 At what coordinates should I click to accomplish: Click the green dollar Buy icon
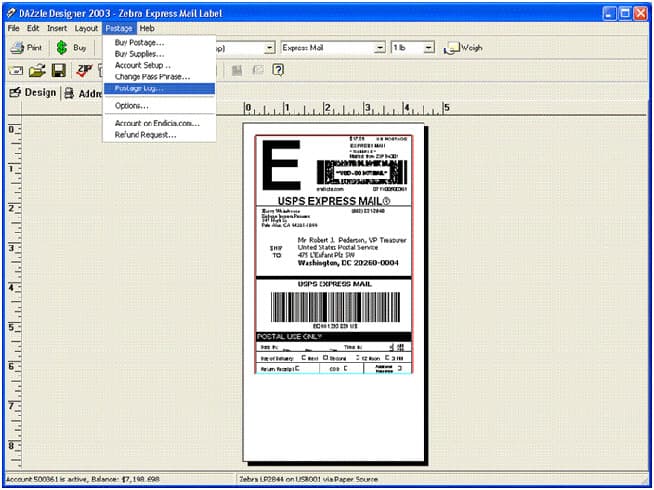(62, 48)
